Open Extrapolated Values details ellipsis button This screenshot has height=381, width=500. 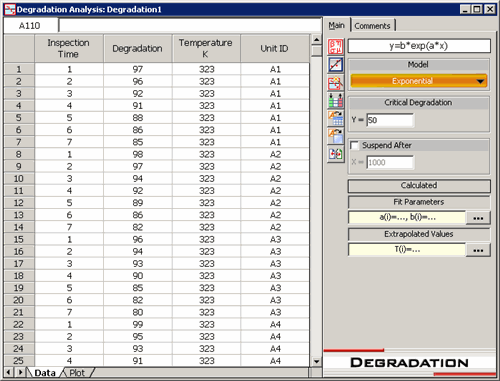point(478,250)
